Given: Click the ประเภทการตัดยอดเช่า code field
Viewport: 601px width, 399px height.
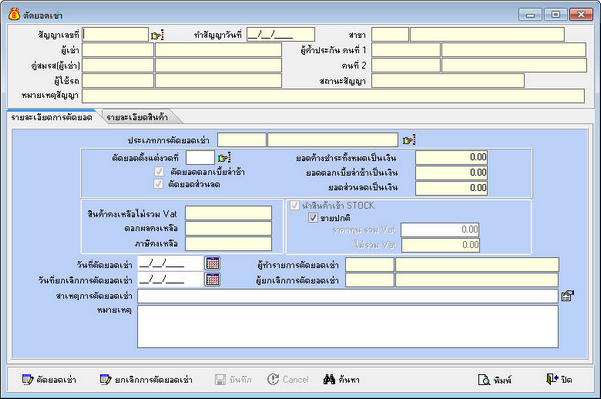Looking at the screenshot, I should [242, 140].
